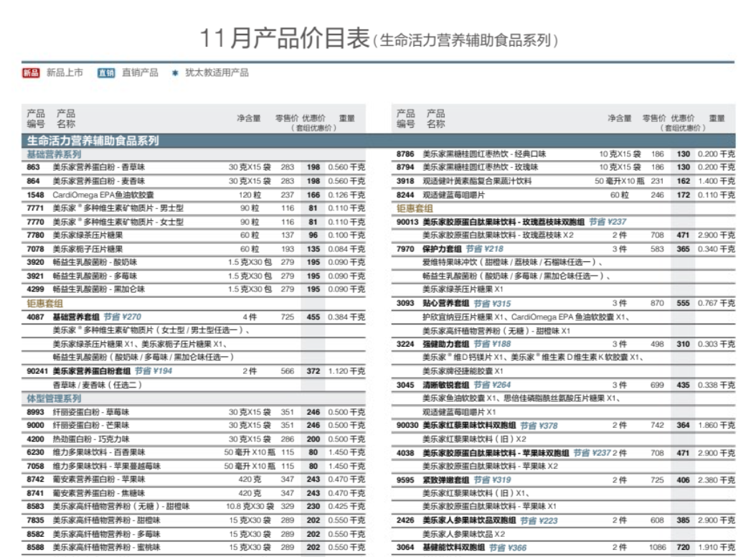756x557 pixels.
Task: Select product code 90241
Action: click(x=37, y=371)
